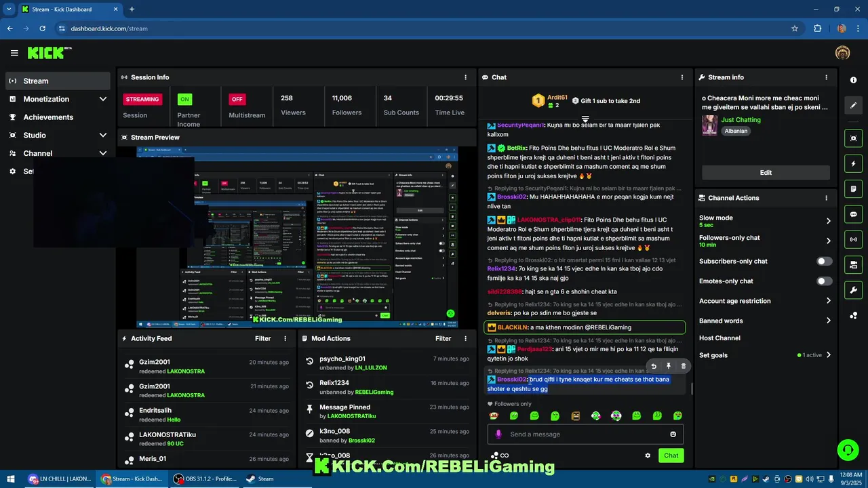Open Mod Actions Filter
This screenshot has height=488, width=868.
443,338
